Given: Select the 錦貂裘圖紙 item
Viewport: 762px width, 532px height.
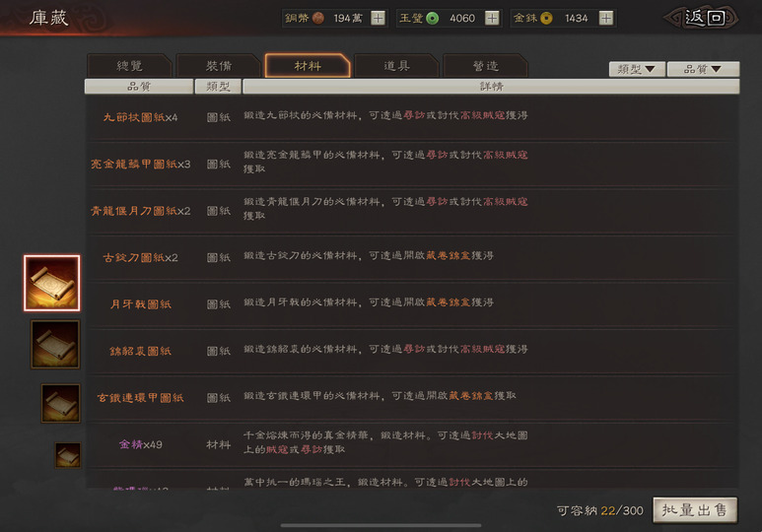Looking at the screenshot, I should [412, 351].
